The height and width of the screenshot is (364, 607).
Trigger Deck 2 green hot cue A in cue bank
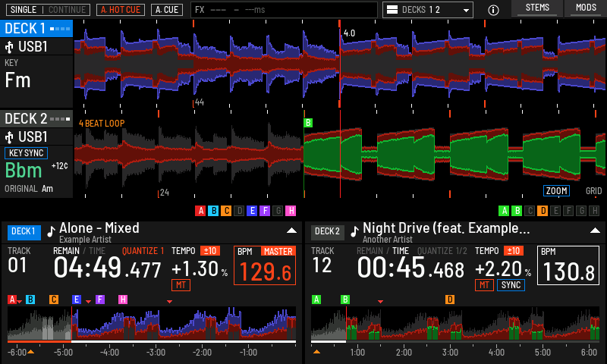click(504, 211)
